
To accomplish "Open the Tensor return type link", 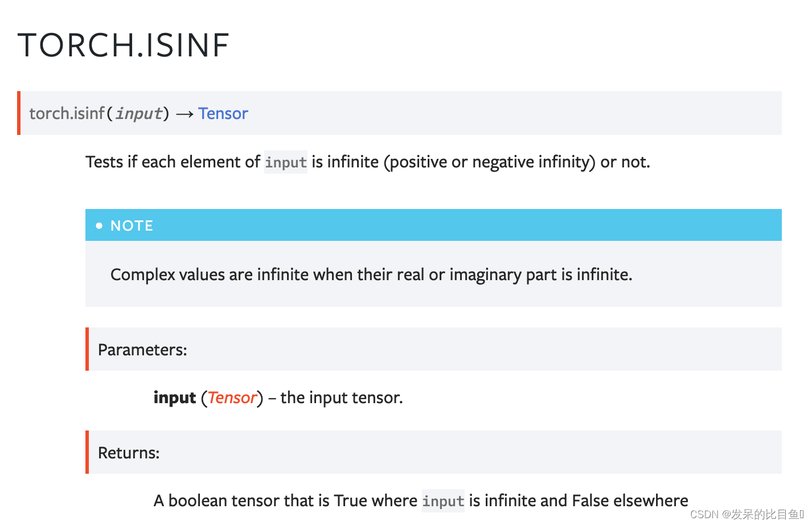I will click(x=223, y=113).
